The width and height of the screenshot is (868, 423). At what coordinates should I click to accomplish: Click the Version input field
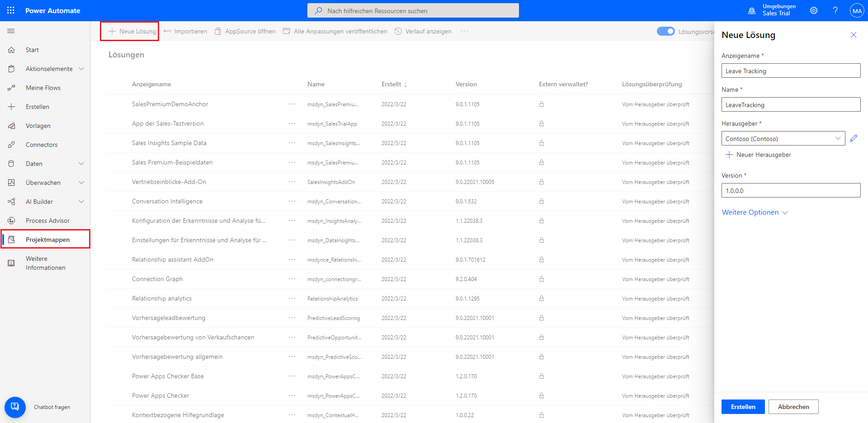tap(791, 190)
